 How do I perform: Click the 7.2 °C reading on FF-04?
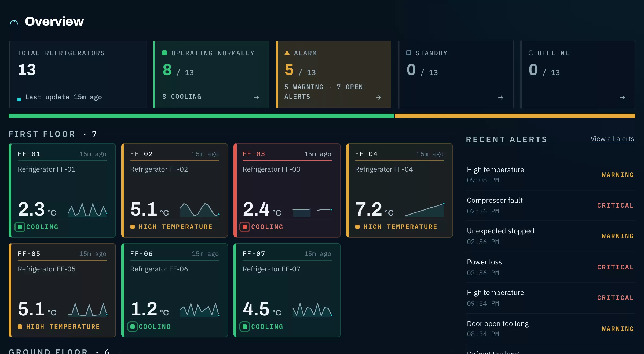[x=374, y=209]
